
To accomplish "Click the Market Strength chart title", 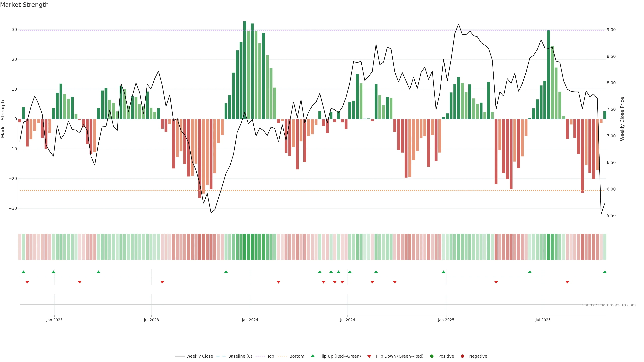I will (24, 5).
